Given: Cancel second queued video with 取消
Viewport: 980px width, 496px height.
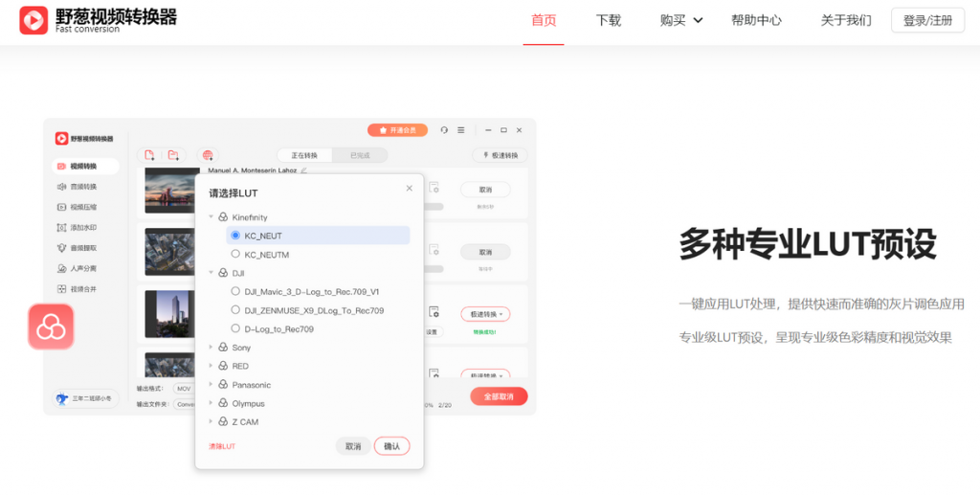Looking at the screenshot, I should [x=485, y=252].
